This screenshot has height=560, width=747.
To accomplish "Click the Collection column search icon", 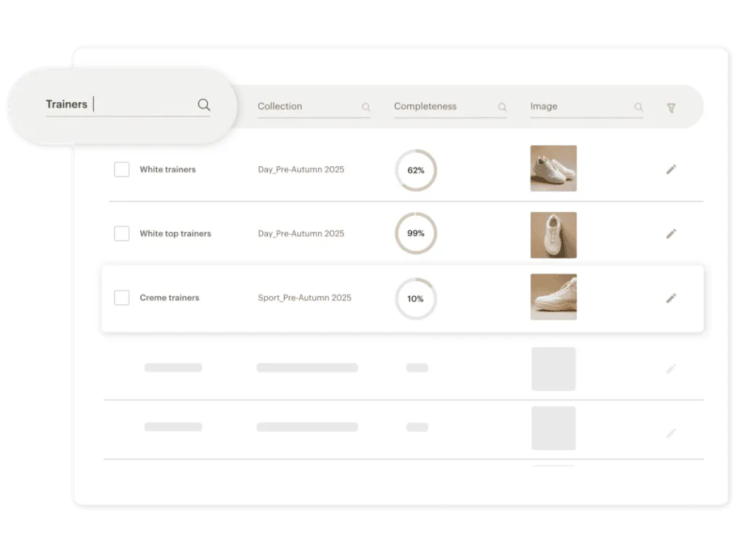I will pos(366,107).
